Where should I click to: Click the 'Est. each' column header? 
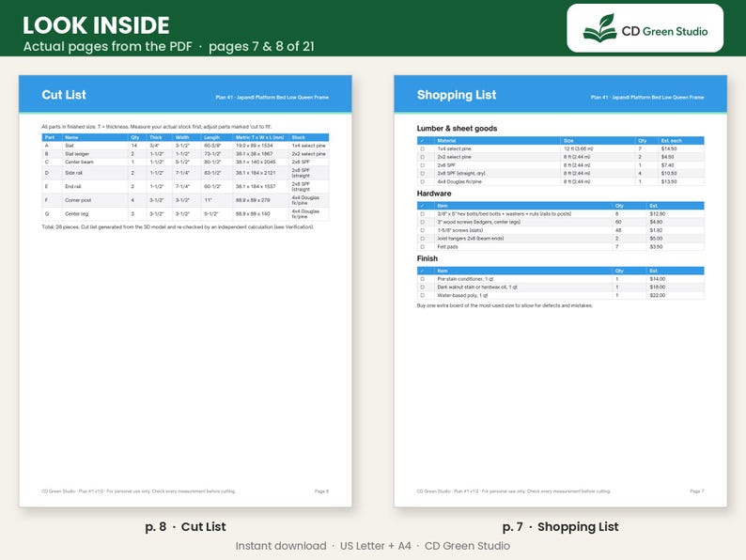point(671,141)
